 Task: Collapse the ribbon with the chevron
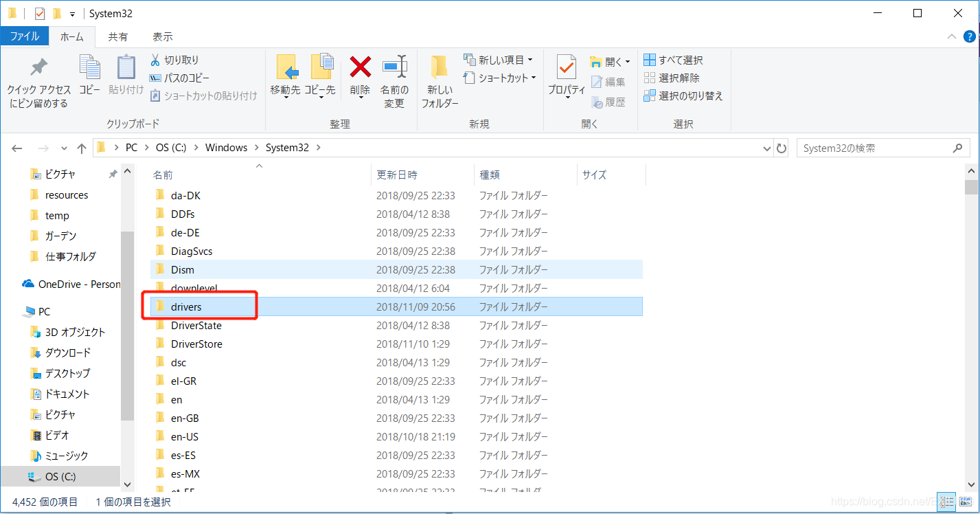tap(951, 36)
